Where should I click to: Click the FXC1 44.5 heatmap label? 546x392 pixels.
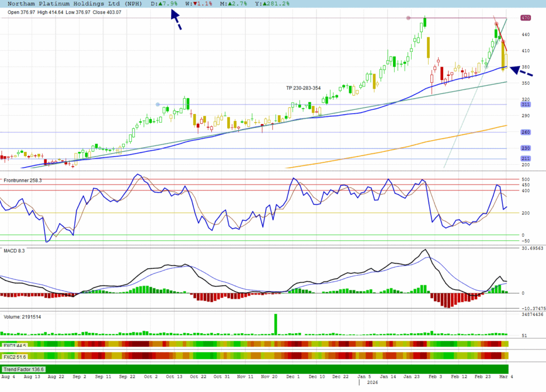click(15, 346)
